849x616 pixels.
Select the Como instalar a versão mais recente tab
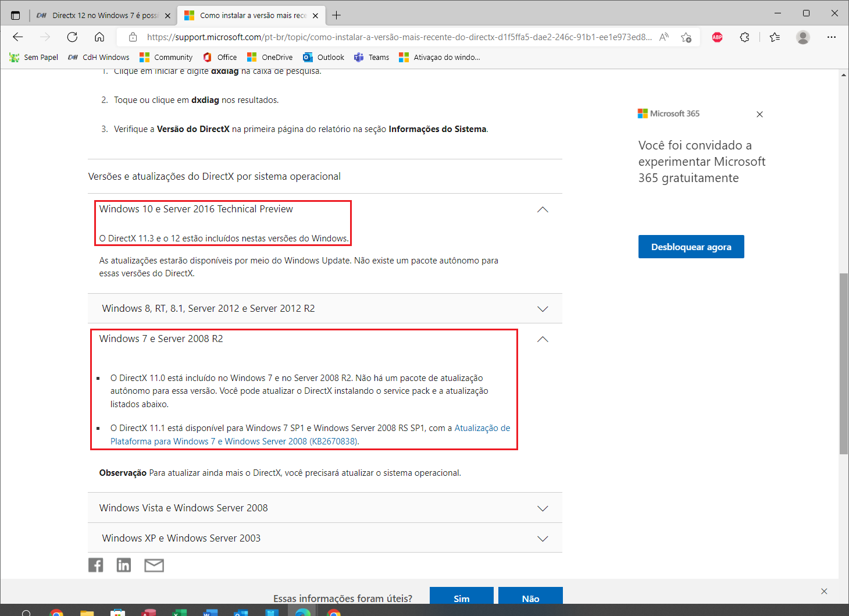coord(251,16)
